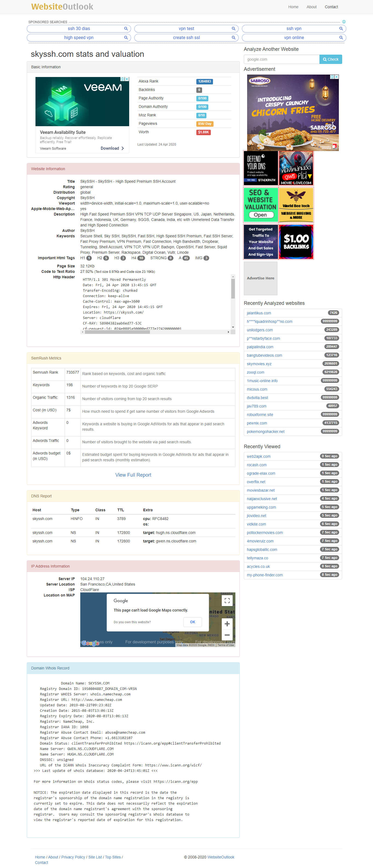Open skymovies.xyz in recently analyzed
This screenshot has height=868, width=373.
(259, 364)
